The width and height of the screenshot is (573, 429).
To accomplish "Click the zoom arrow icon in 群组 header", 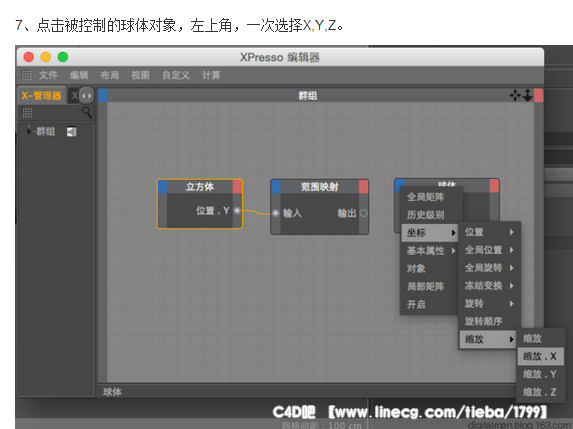I will tap(527, 95).
